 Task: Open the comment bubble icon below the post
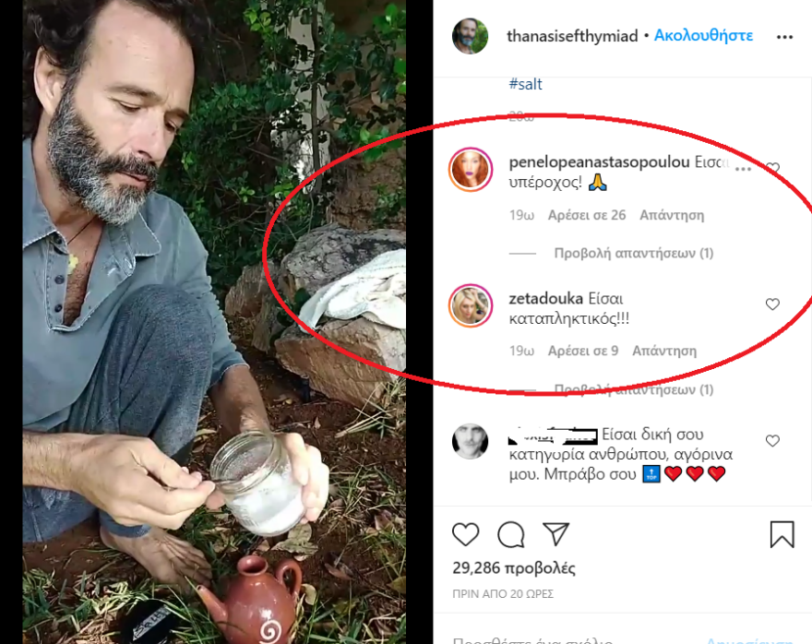pos(512,533)
